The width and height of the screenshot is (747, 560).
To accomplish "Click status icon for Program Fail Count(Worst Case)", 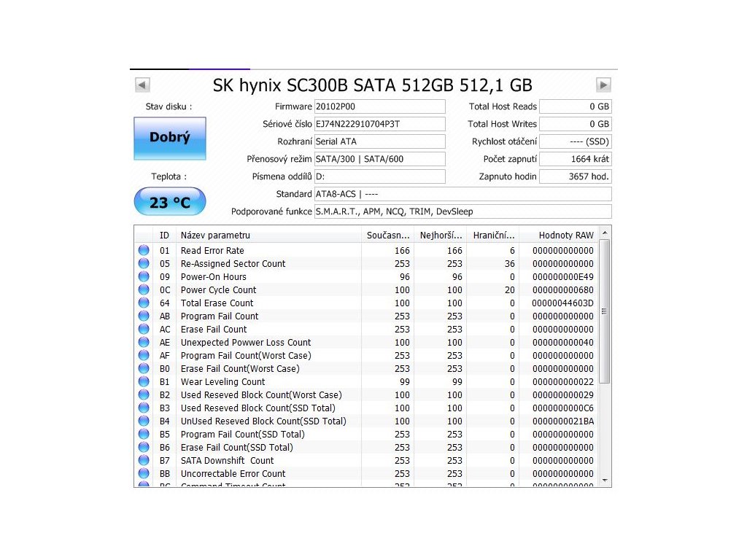I will [x=144, y=355].
